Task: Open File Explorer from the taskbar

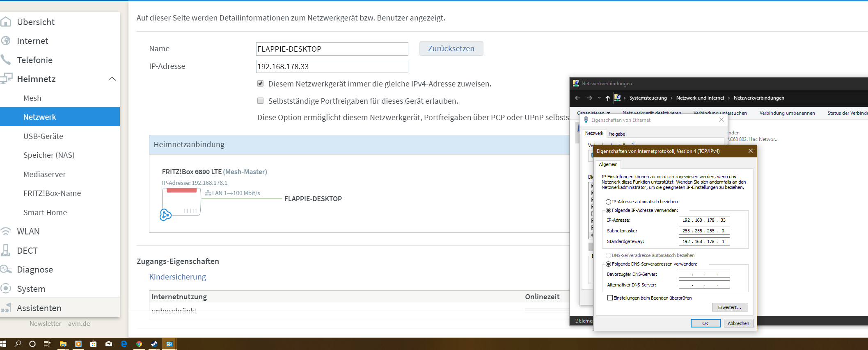Action: pos(63,344)
